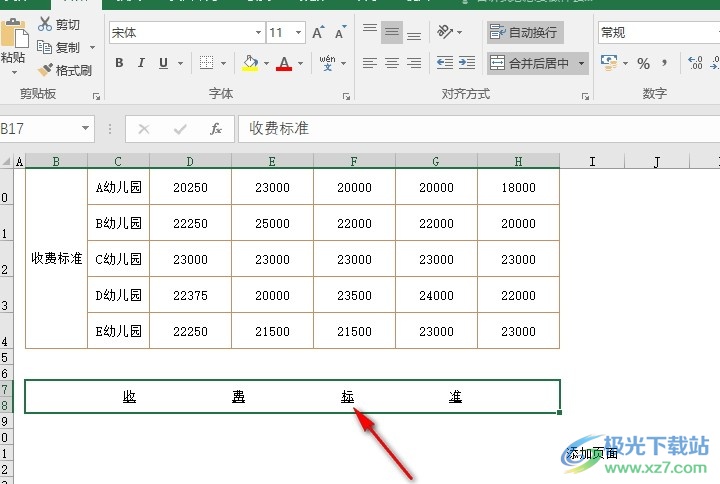Click cell E幼儿园

pos(118,331)
